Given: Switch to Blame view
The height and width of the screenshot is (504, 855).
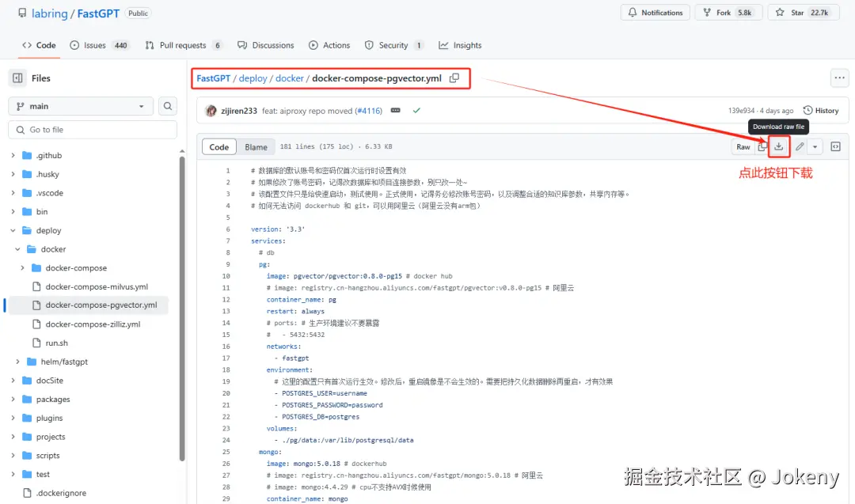Looking at the screenshot, I should (x=256, y=147).
